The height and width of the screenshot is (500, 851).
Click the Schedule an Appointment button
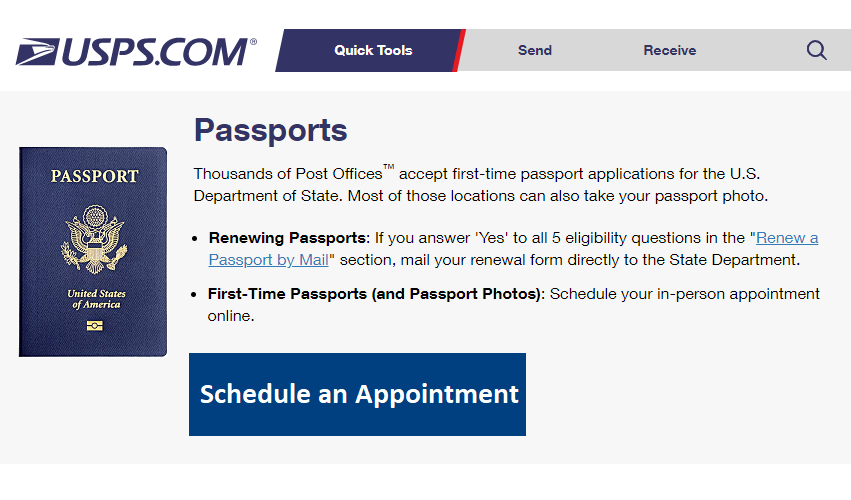point(357,394)
